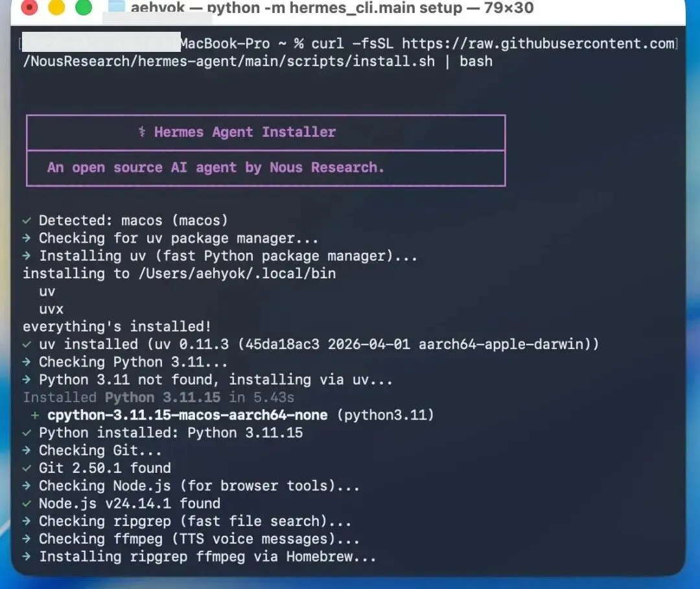Image resolution: width=700 pixels, height=589 pixels.
Task: Click the folder icon in the title bar
Action: (117, 6)
